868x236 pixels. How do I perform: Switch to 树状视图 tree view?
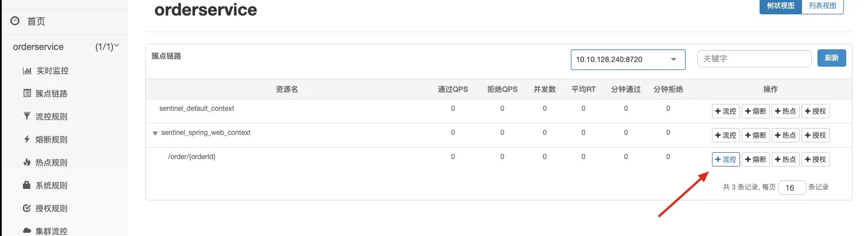click(x=780, y=6)
